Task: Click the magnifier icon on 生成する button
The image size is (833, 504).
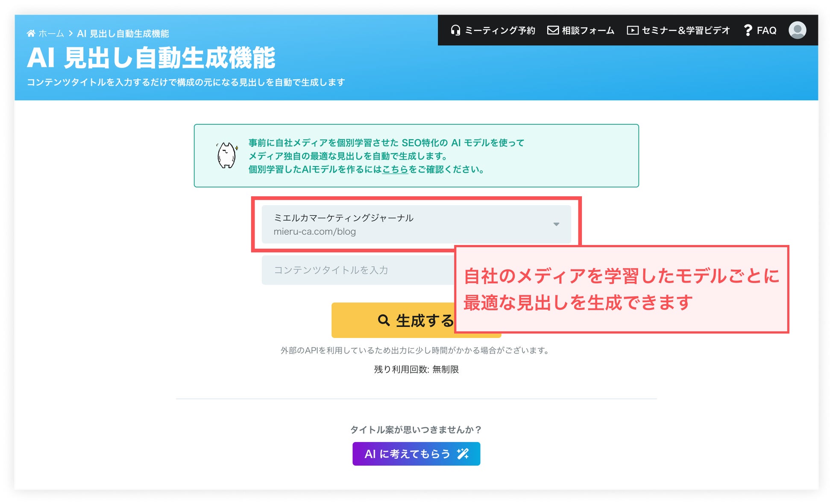Action: pyautogui.click(x=384, y=320)
